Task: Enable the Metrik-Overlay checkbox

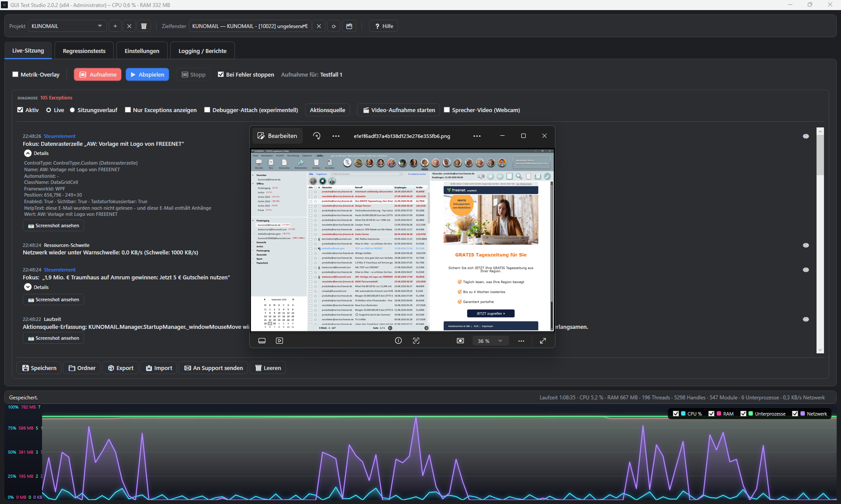Action: 15,74
